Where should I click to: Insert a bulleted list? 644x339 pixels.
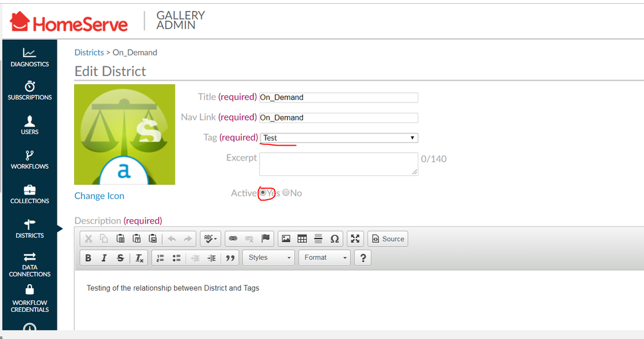point(177,258)
